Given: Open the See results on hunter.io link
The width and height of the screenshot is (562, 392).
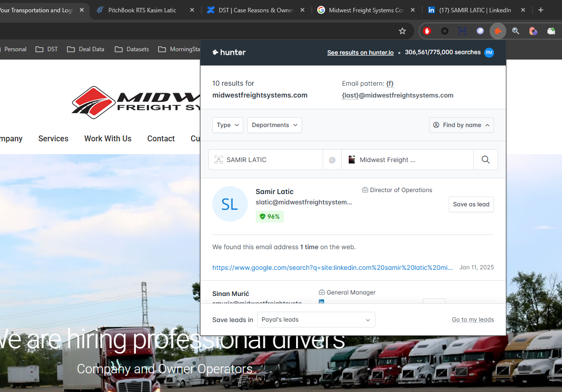Looking at the screenshot, I should 360,53.
